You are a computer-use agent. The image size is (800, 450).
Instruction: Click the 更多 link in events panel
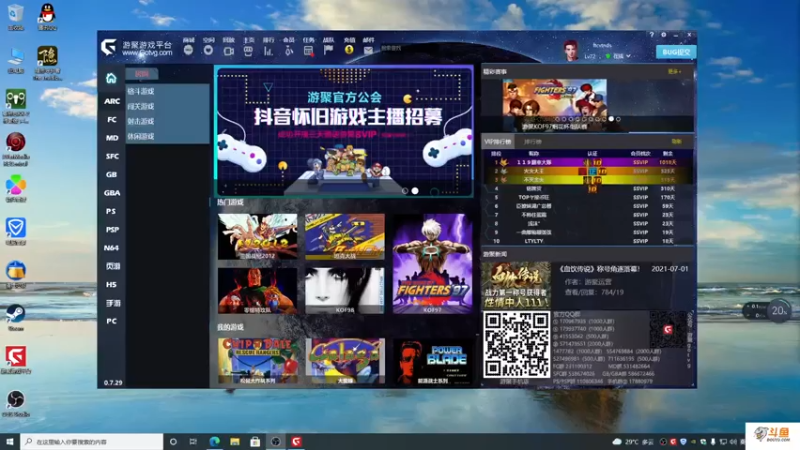click(674, 72)
